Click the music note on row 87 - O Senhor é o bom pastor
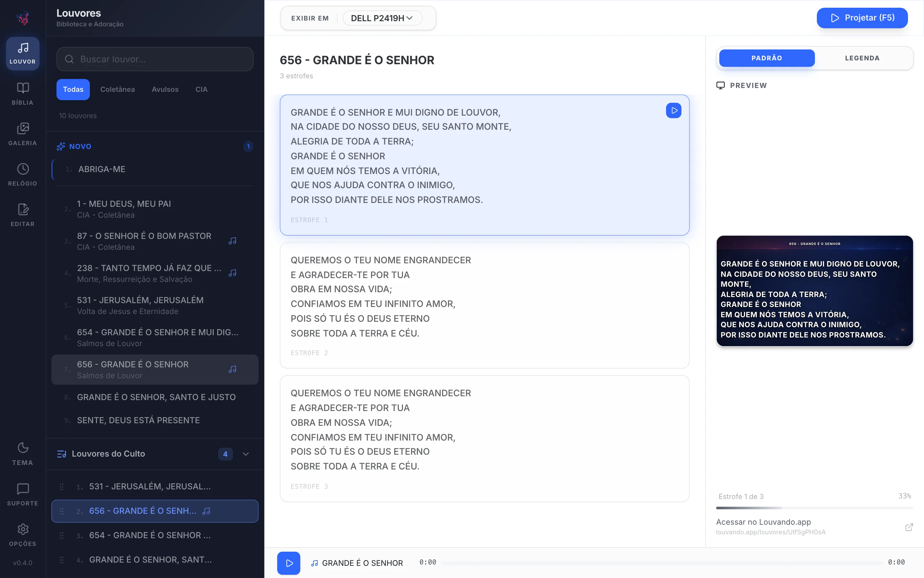The width and height of the screenshot is (924, 578). [x=233, y=241]
